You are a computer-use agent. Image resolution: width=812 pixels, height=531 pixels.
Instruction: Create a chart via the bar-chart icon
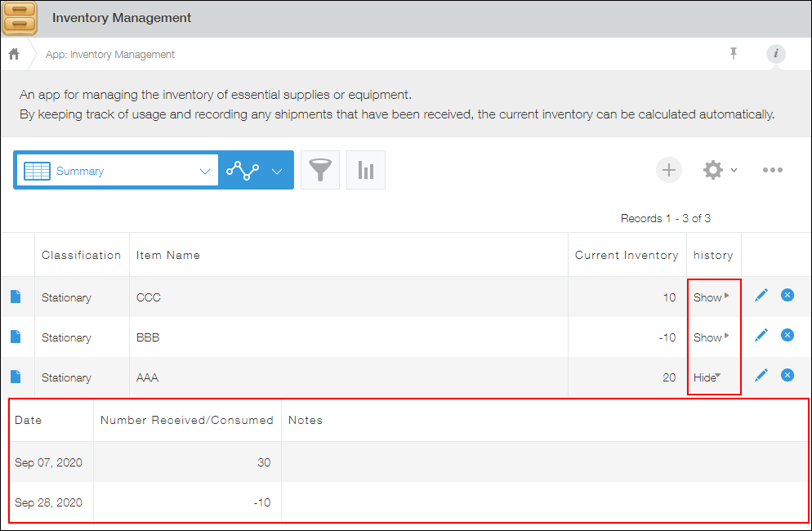click(365, 170)
